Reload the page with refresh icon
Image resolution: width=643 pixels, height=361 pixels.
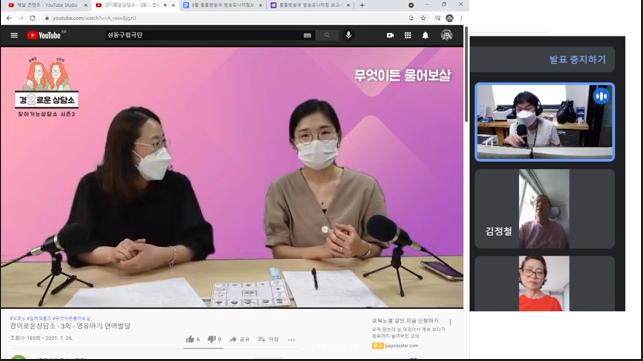[32, 18]
